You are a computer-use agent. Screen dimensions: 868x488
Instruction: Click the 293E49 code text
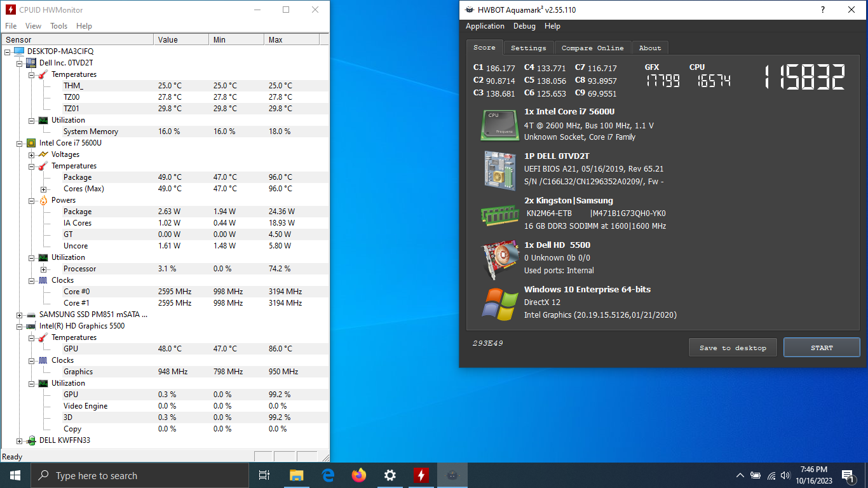[x=487, y=343]
